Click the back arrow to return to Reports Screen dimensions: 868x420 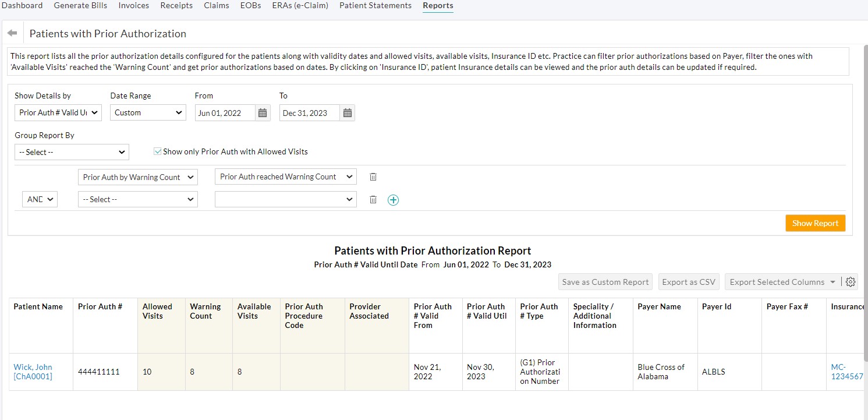click(12, 33)
